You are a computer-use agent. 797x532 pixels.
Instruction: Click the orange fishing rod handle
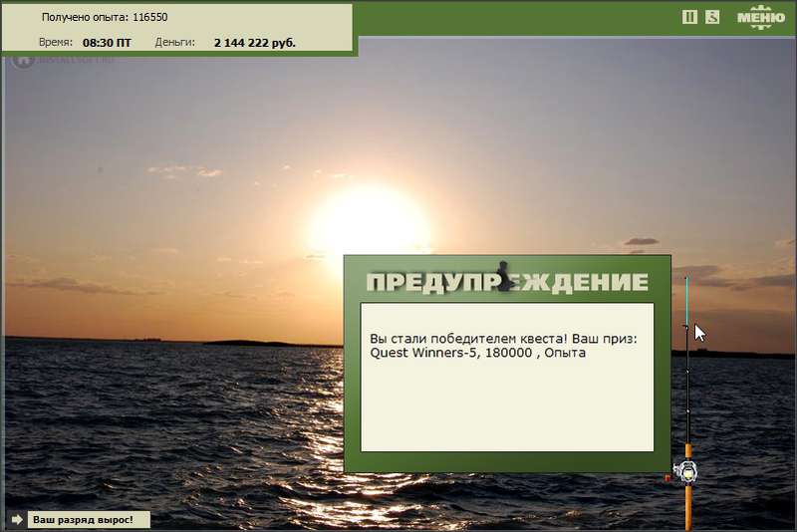687,488
